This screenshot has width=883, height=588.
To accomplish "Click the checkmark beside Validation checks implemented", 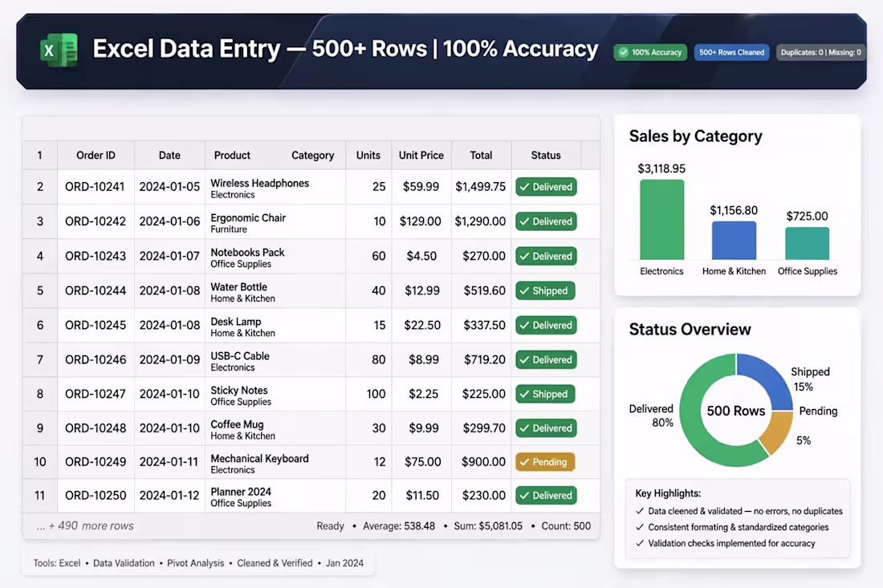I will [x=640, y=543].
